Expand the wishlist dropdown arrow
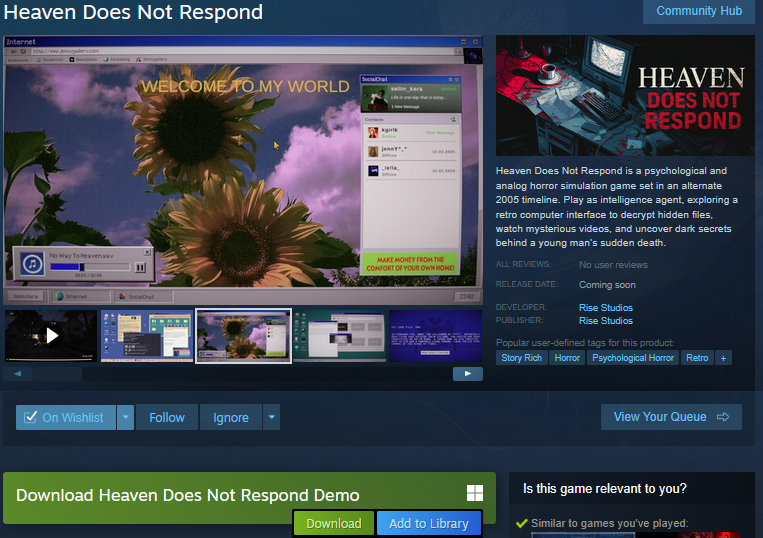763x538 pixels. coord(125,417)
